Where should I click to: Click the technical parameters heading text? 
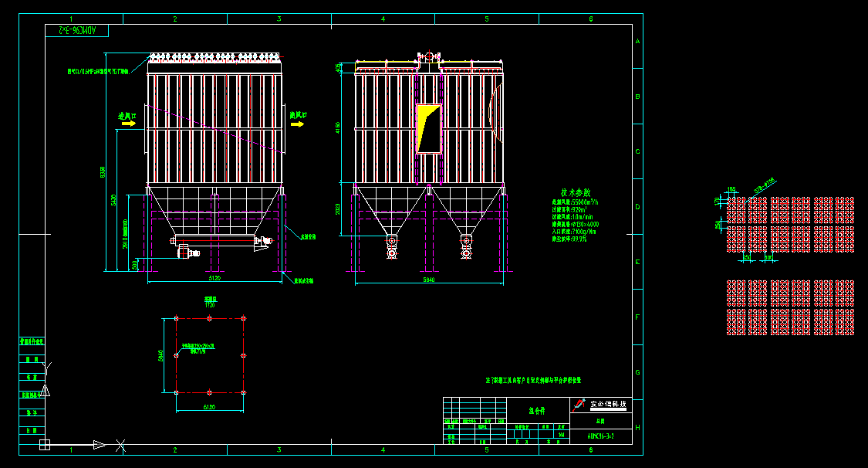[575, 192]
